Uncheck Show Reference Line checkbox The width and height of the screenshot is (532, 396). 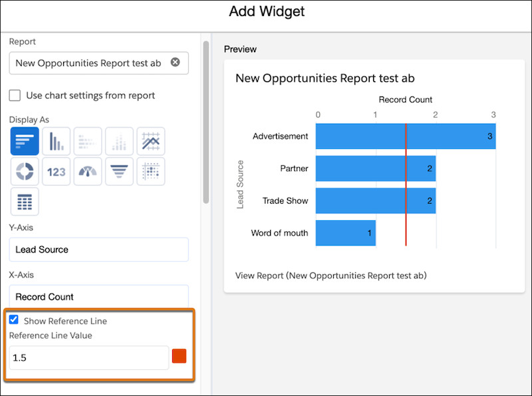point(14,320)
